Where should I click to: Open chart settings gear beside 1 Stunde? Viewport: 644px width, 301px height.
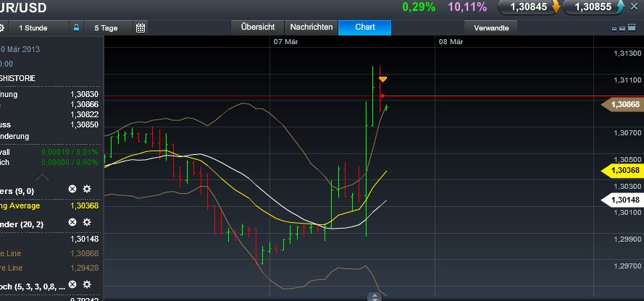[1, 28]
